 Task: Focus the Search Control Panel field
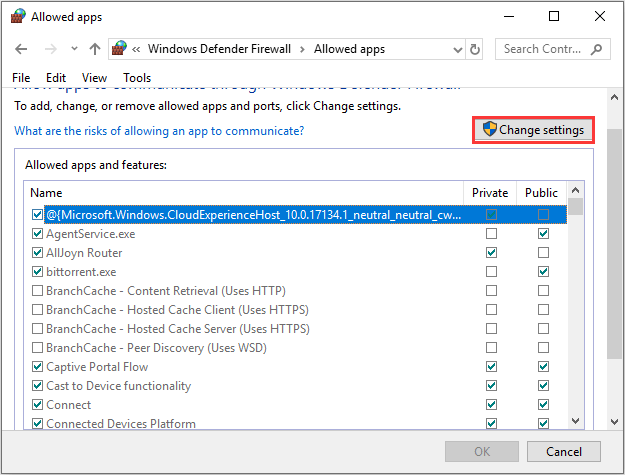point(552,49)
